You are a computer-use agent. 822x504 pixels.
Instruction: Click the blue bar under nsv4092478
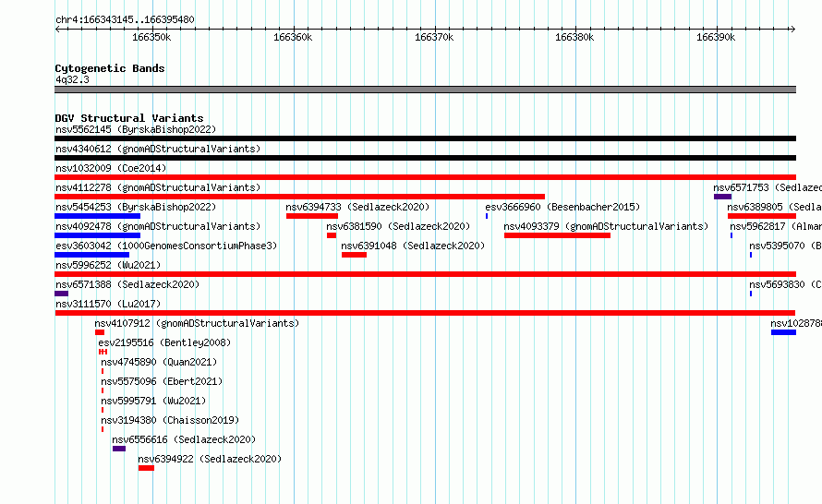point(98,235)
